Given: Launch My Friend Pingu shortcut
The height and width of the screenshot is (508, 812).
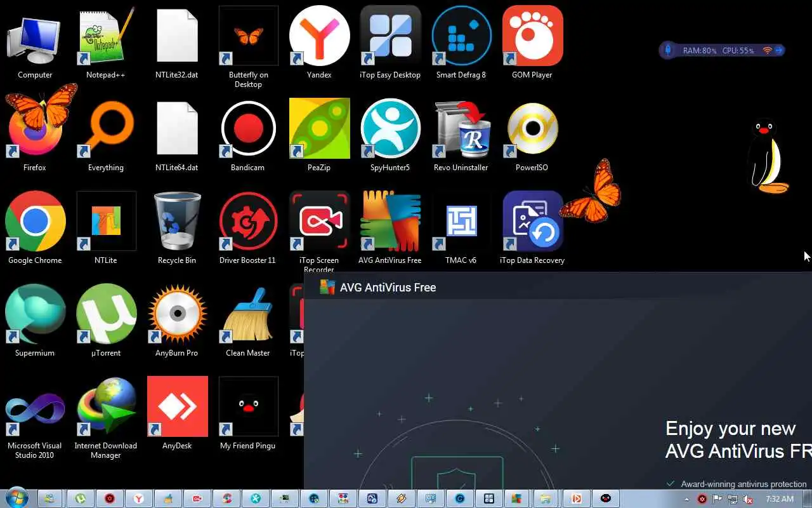Looking at the screenshot, I should coord(248,413).
